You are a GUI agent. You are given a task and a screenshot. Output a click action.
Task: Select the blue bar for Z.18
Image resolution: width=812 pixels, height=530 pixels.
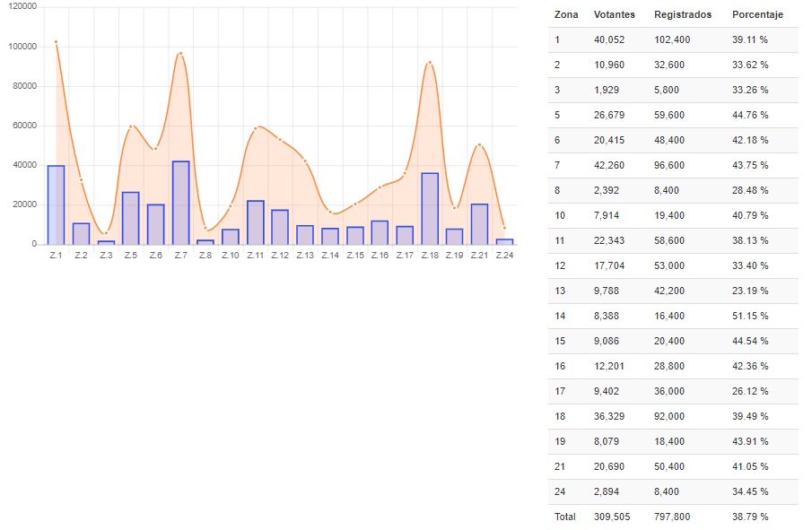point(430,208)
